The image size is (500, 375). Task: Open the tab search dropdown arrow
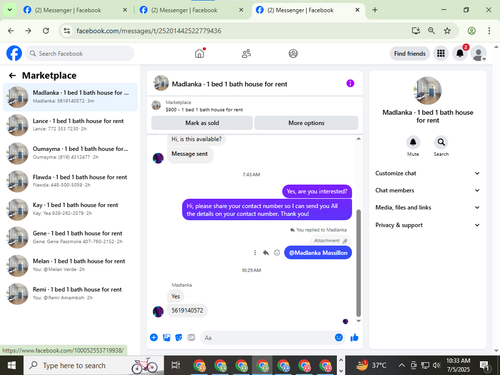[x=10, y=10]
